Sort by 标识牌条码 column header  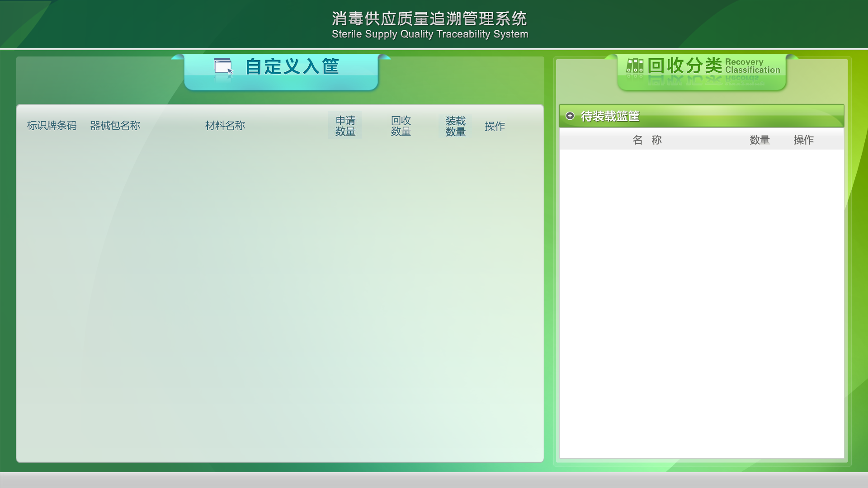(x=52, y=126)
